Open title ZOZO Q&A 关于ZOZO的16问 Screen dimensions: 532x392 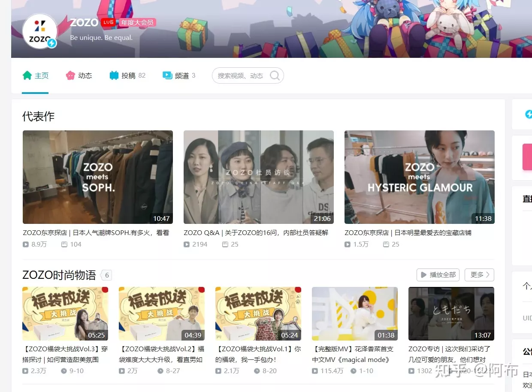tap(256, 233)
